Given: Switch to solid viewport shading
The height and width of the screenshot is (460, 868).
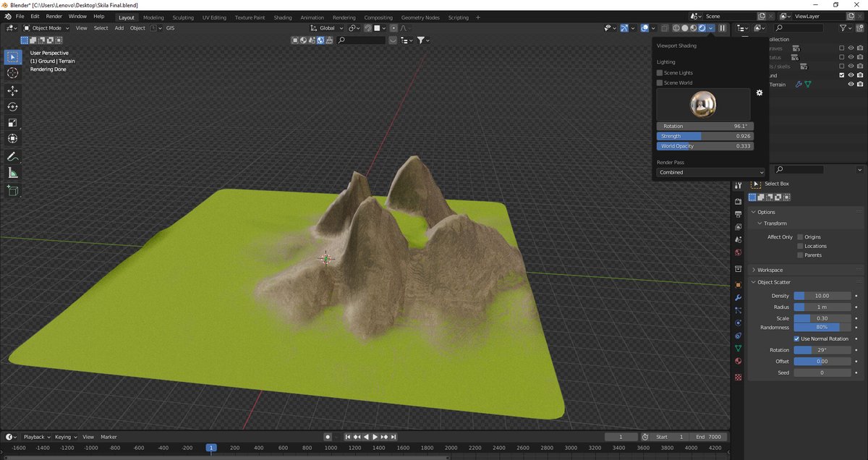Looking at the screenshot, I should [684, 28].
